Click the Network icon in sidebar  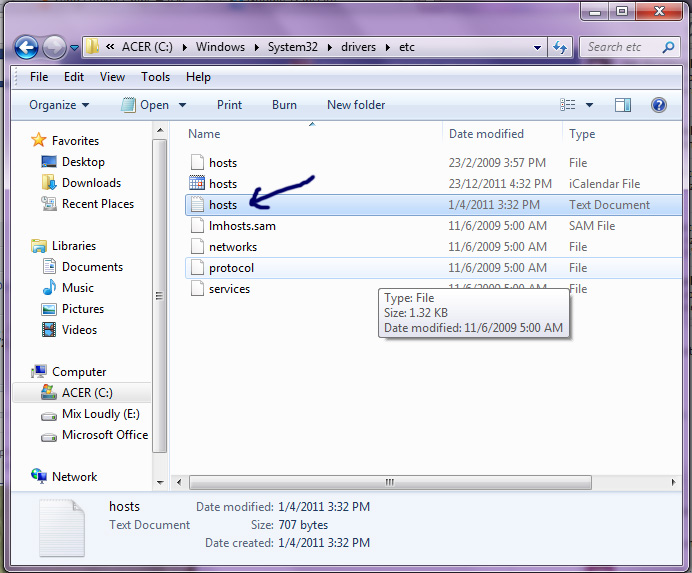tap(39, 476)
